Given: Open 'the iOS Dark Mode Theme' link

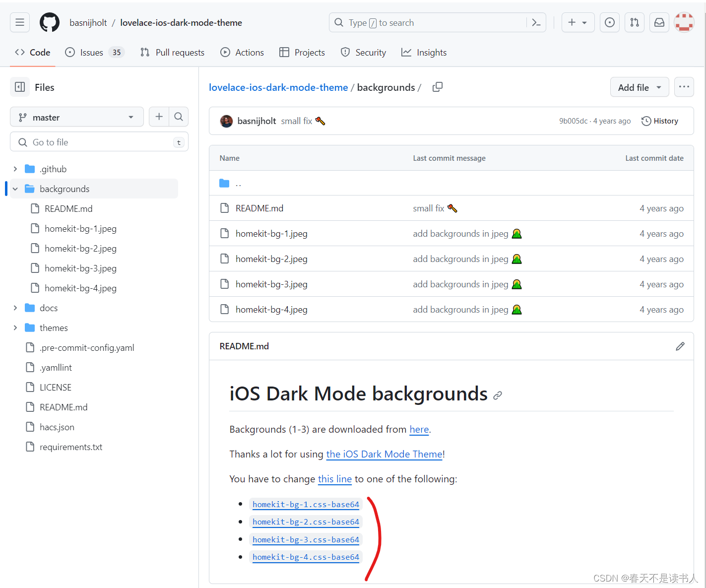Looking at the screenshot, I should click(385, 455).
